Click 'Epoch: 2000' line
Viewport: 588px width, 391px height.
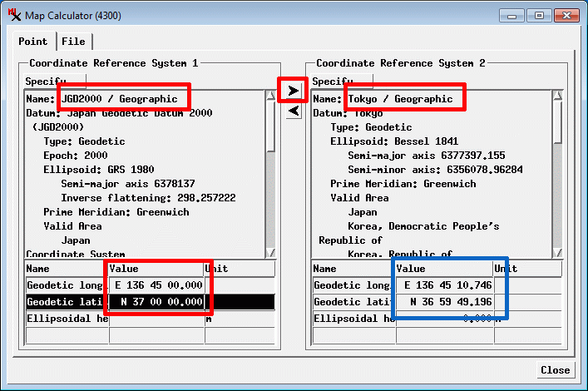point(76,156)
